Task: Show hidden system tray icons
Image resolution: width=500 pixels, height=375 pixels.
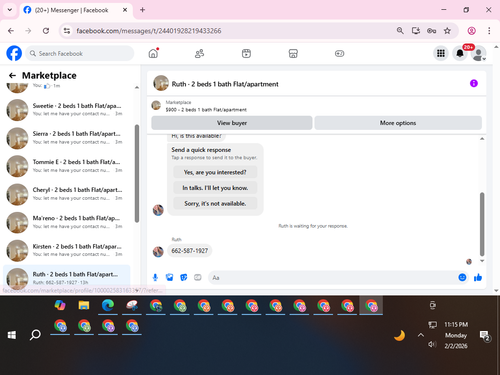Action: (x=421, y=335)
